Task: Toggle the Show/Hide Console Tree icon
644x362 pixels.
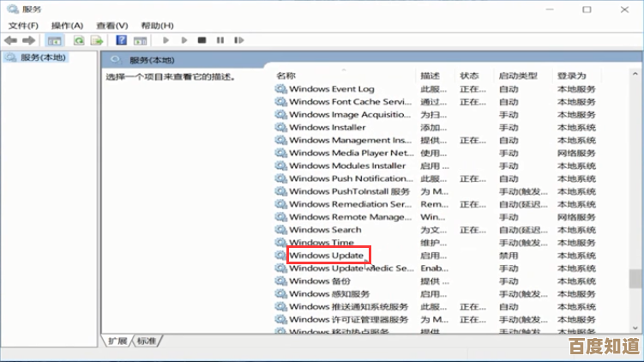Action: click(x=55, y=40)
